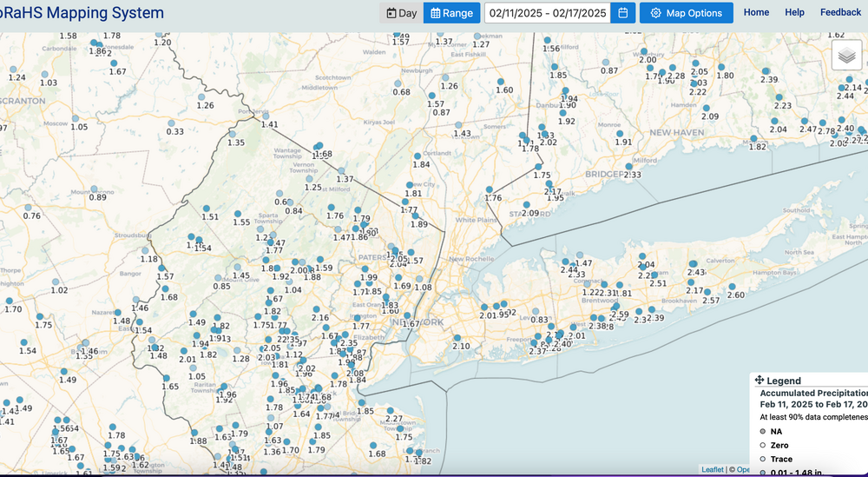Click the Stroudsburg map label
868x477 pixels.
pos(132,235)
